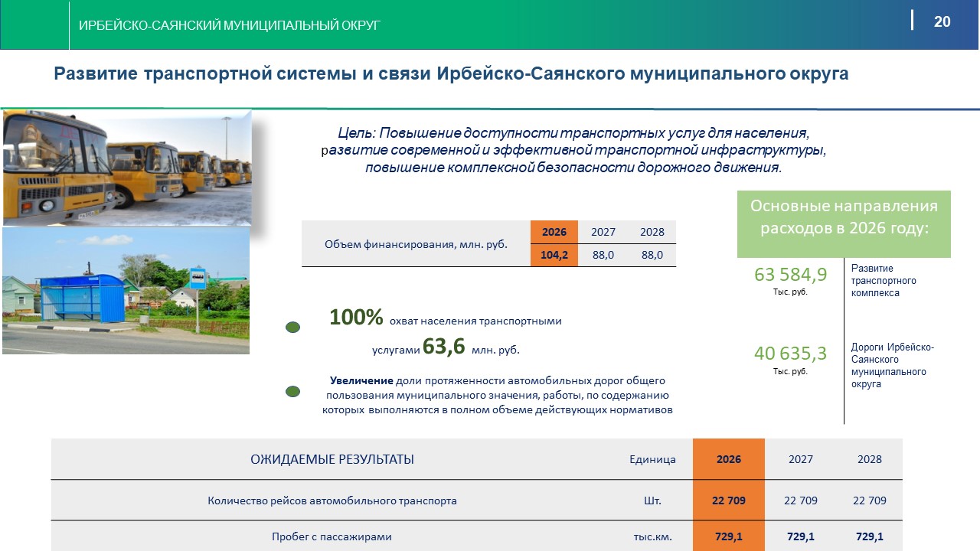
Task: Click the slide title about Развитие транспортной системы
Action: 450,74
